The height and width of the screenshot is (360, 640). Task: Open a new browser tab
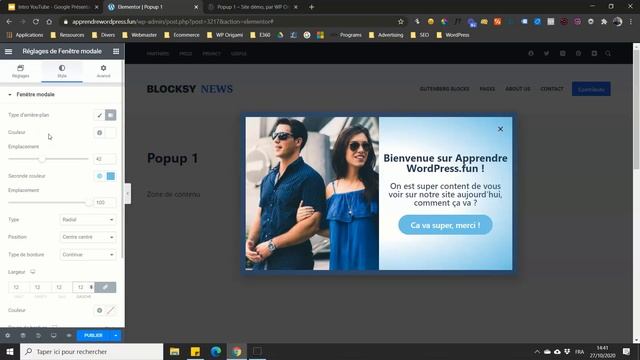tap(311, 7)
